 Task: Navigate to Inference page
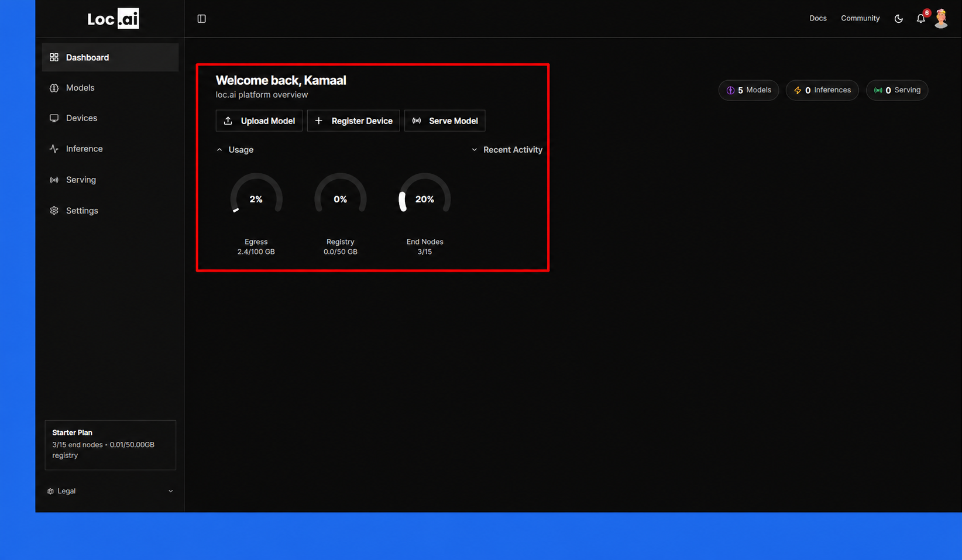tap(110, 149)
